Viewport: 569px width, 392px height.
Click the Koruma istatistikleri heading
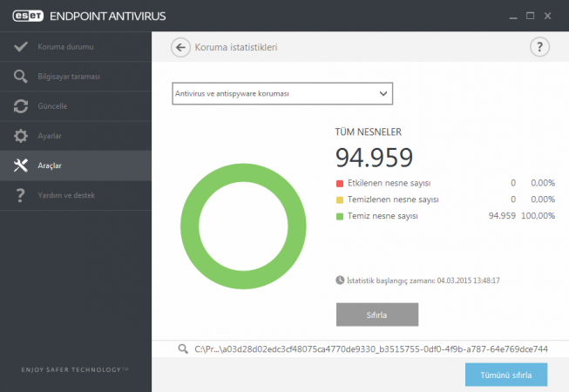(236, 47)
